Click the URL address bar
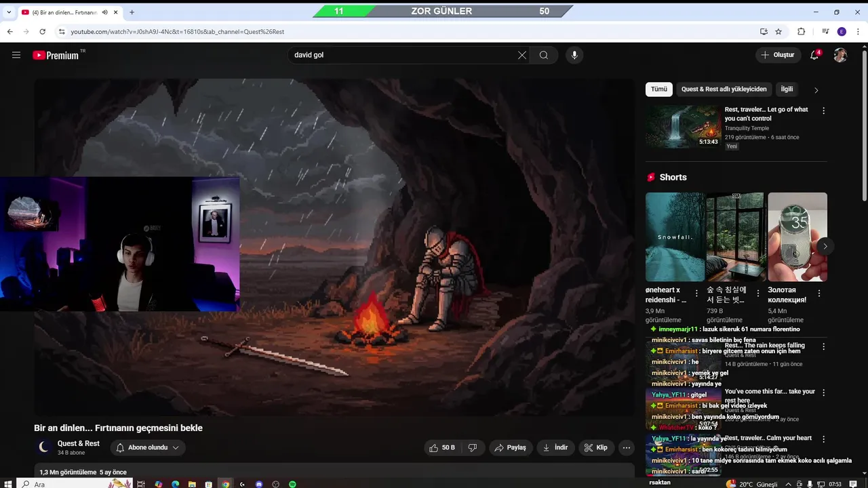 pos(407,31)
